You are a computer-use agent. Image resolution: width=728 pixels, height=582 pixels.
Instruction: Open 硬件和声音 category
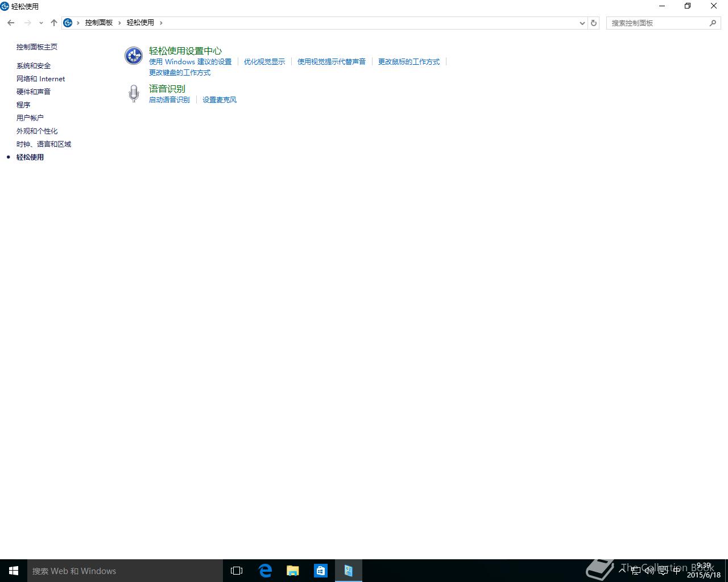(x=34, y=92)
